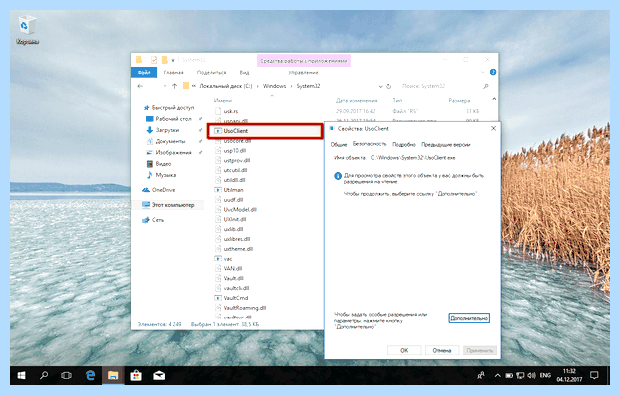Click Локальный диск (C:) in the breadcrumb
The height and width of the screenshot is (395, 620).
coord(225,86)
